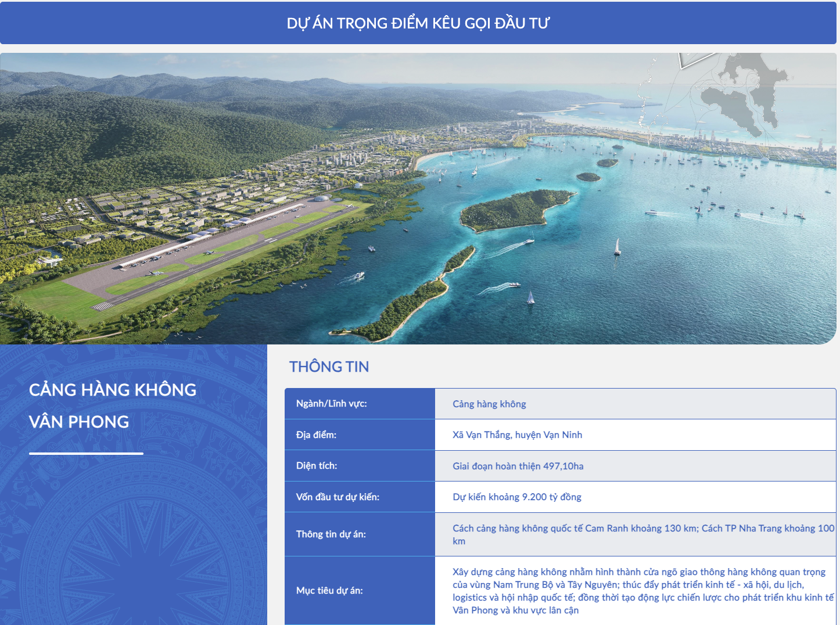Open the airport aerial render image
The width and height of the screenshot is (840, 625).
418,199
